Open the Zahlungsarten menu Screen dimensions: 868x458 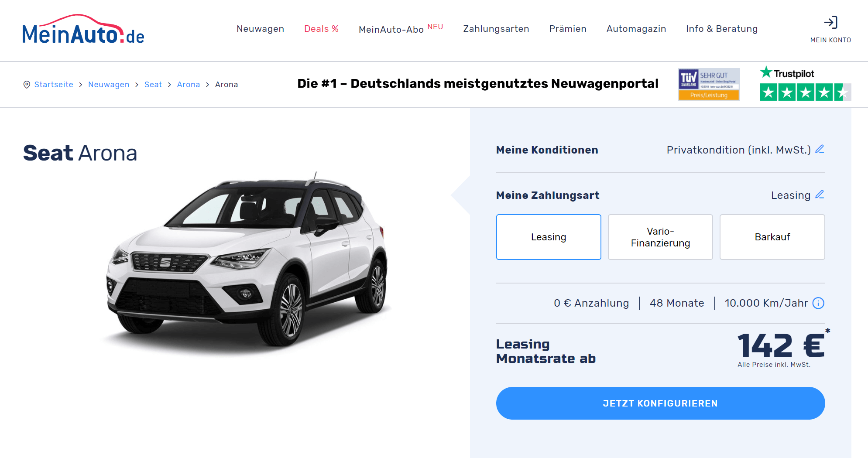pyautogui.click(x=496, y=29)
